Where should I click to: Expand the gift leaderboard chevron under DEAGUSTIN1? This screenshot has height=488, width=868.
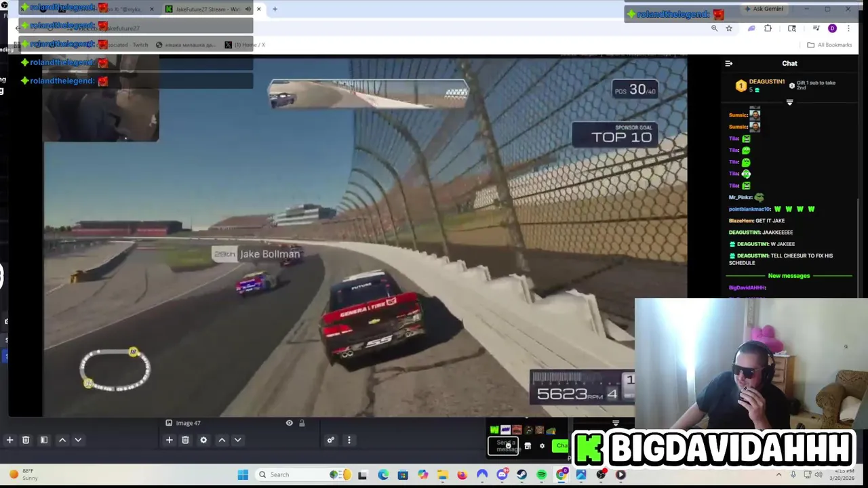[x=789, y=102]
